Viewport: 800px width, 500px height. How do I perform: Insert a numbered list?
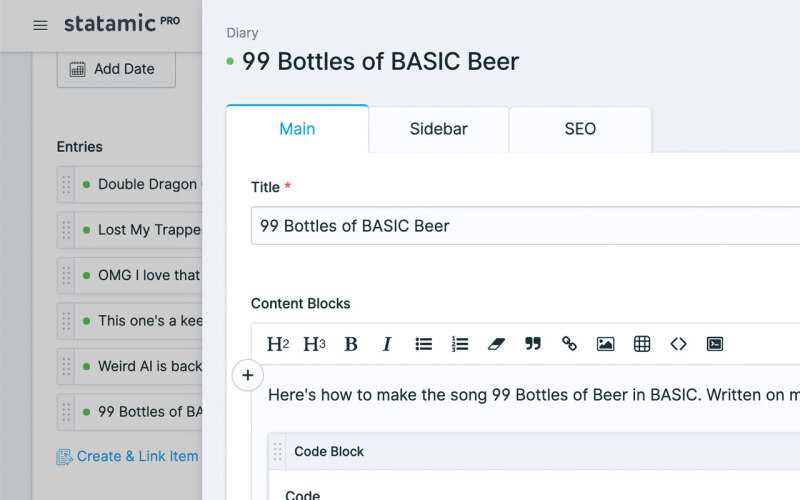point(460,344)
